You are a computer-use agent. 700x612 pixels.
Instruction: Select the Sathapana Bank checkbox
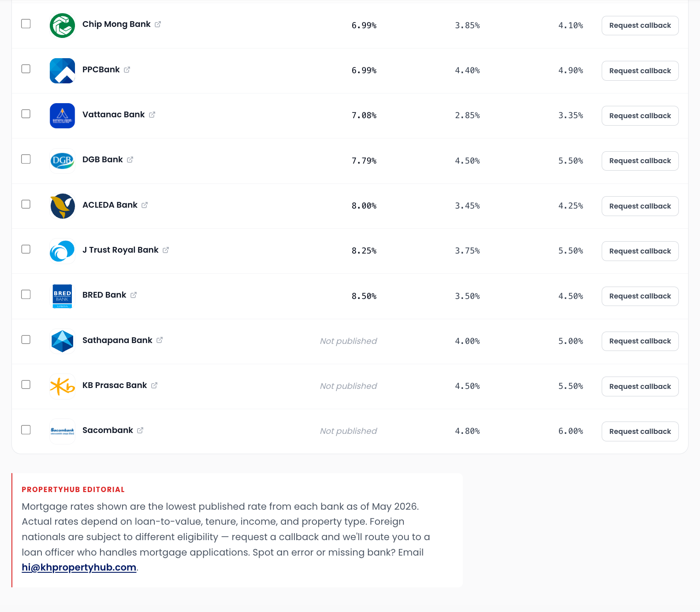point(26,340)
